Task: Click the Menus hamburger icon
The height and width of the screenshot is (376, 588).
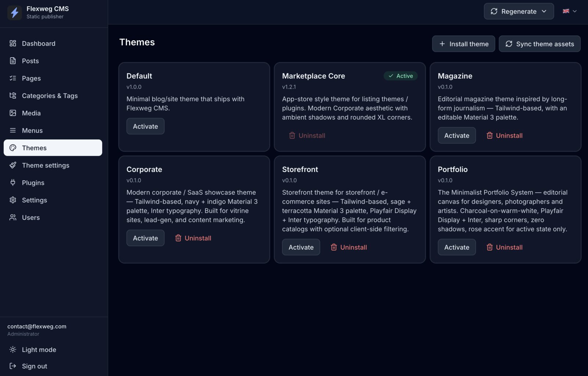Action: pyautogui.click(x=13, y=130)
